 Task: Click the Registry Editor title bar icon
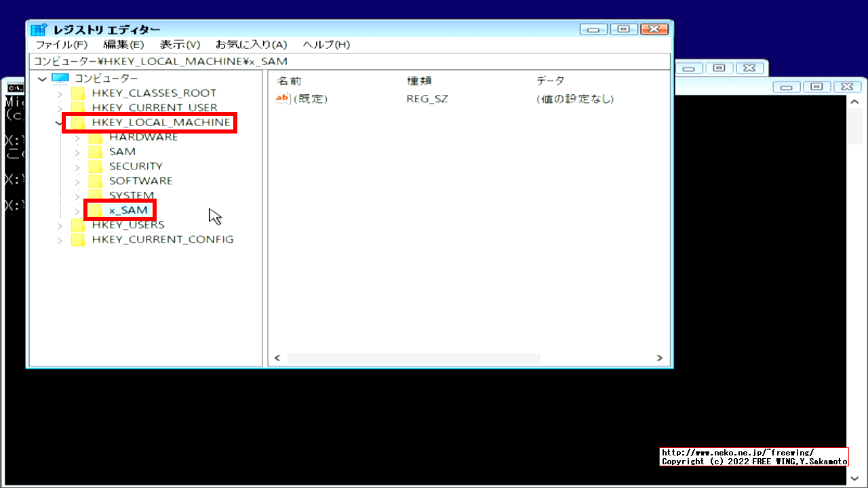(x=39, y=29)
